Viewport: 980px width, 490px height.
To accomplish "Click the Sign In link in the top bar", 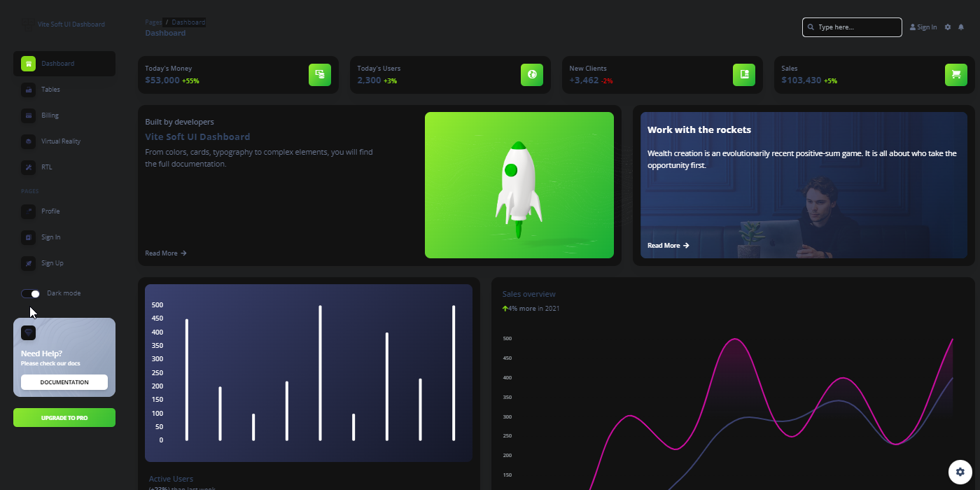I will click(x=923, y=27).
